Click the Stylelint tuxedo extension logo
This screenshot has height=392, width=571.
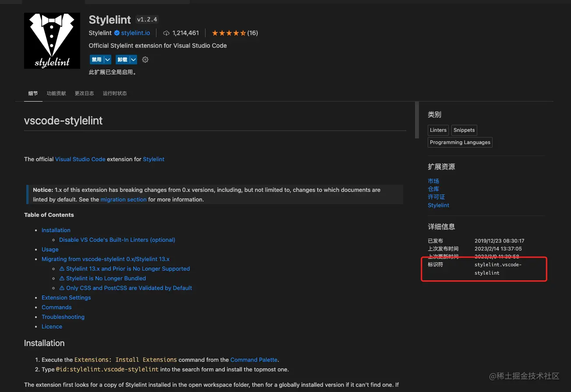coord(52,41)
